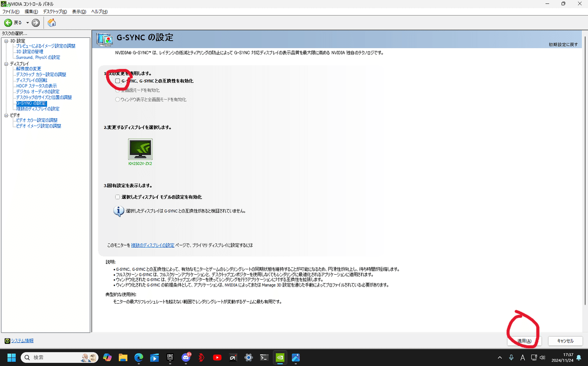This screenshot has height=366, width=588.
Task: Click the green Back arrow button
Action: point(8,23)
